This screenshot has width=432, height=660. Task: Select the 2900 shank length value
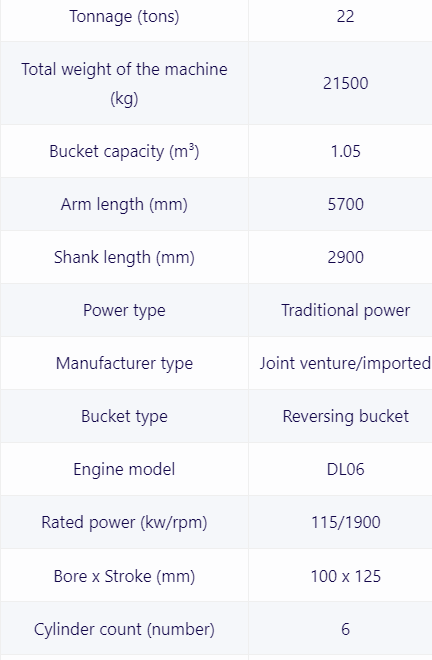coord(345,258)
